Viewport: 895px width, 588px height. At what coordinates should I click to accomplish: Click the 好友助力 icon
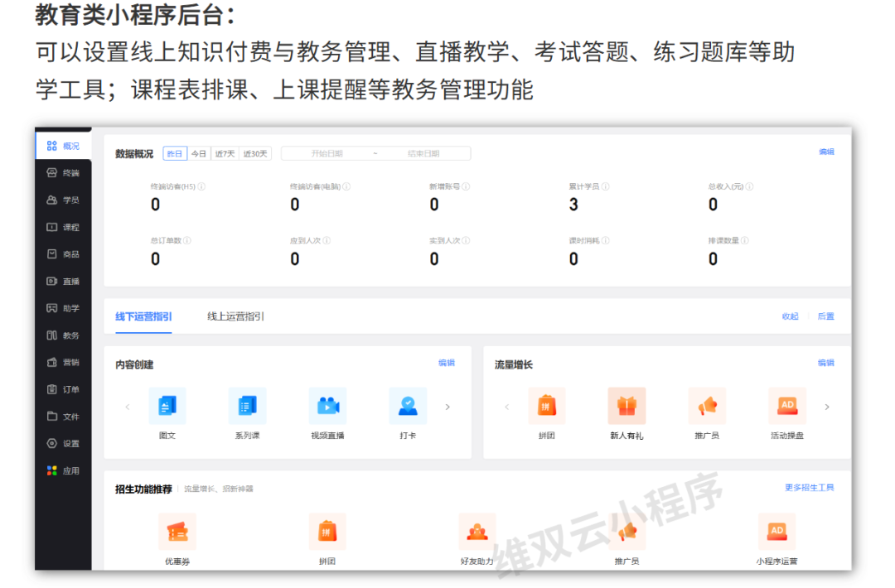[x=477, y=532]
